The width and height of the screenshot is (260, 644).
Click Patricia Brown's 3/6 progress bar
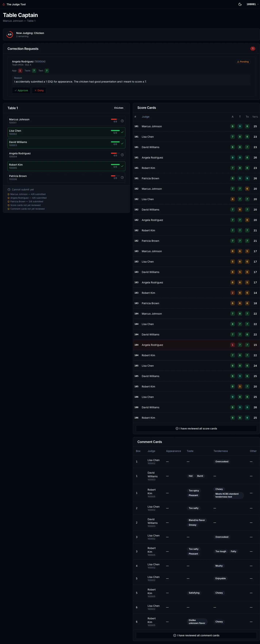[x=115, y=176]
